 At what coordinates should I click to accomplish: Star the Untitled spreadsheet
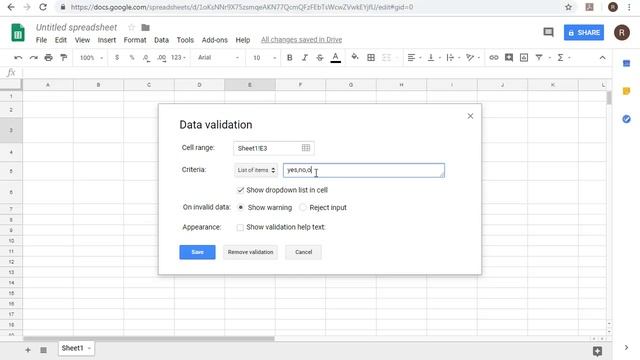[x=131, y=27]
